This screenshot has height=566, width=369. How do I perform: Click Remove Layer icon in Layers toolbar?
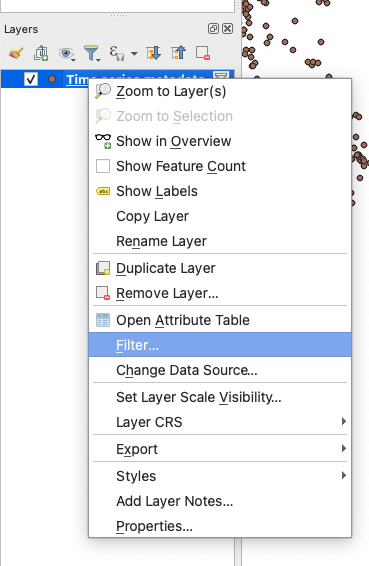(x=203, y=53)
